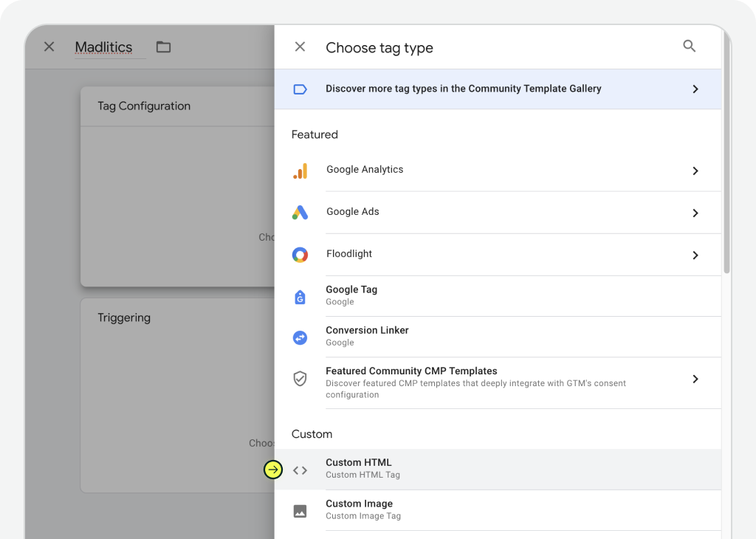
Task: Expand Google Analytics tag types
Action: tap(695, 171)
